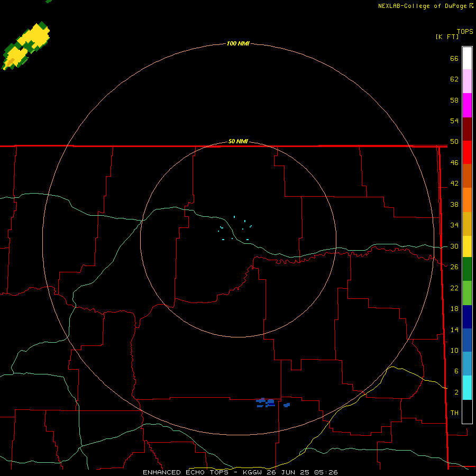Click the 46 value on the legend scale

point(454,163)
